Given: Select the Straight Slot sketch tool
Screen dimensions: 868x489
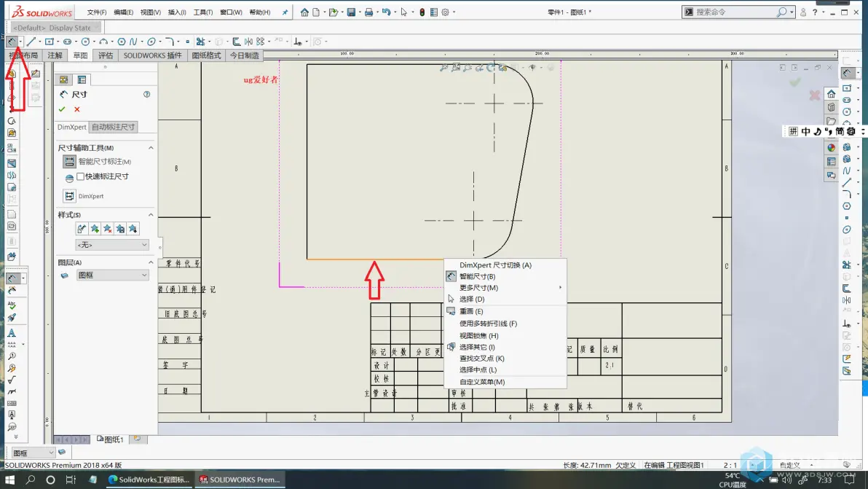Looking at the screenshot, I should 68,42.
